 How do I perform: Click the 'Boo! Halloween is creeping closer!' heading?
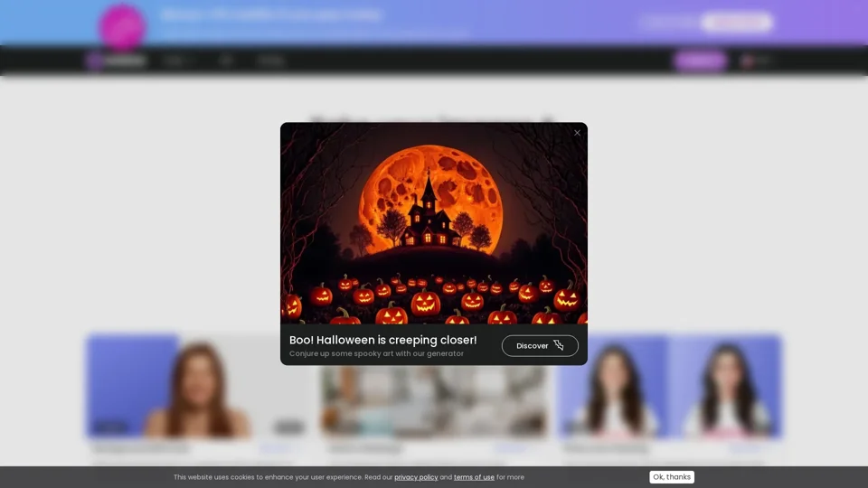point(382,340)
